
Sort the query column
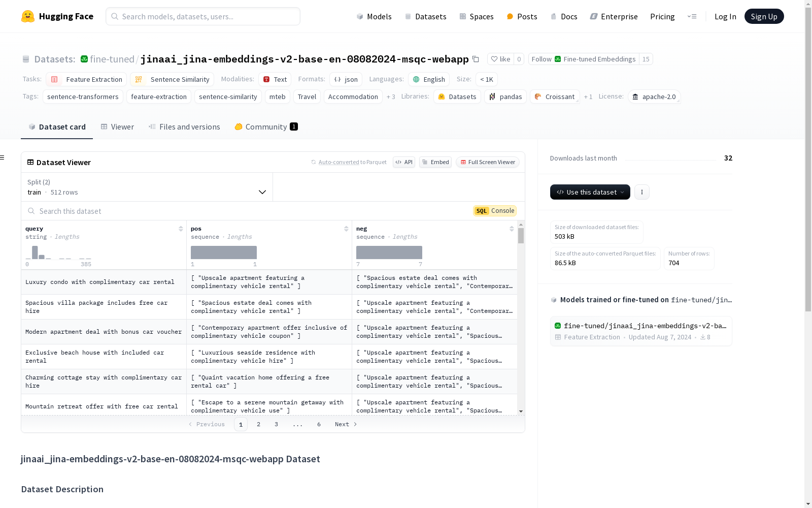click(181, 229)
